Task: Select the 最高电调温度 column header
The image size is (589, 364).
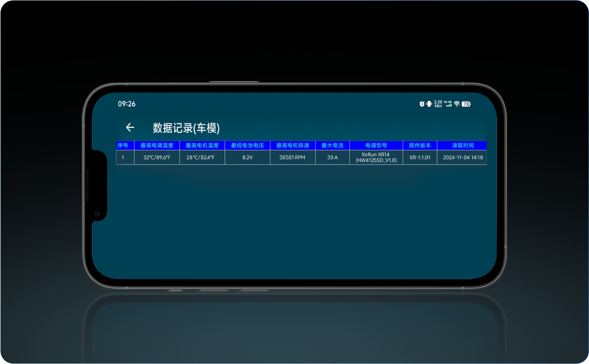Action: pyautogui.click(x=157, y=145)
